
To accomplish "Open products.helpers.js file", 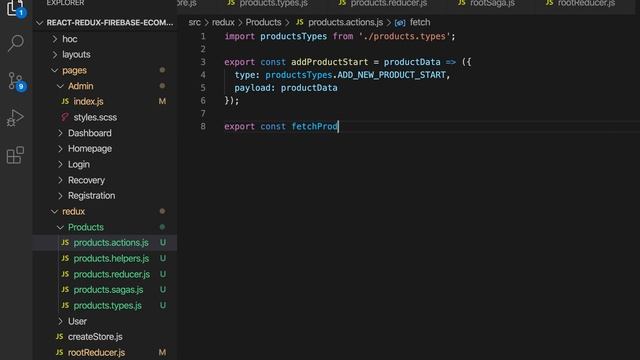I will (111, 258).
